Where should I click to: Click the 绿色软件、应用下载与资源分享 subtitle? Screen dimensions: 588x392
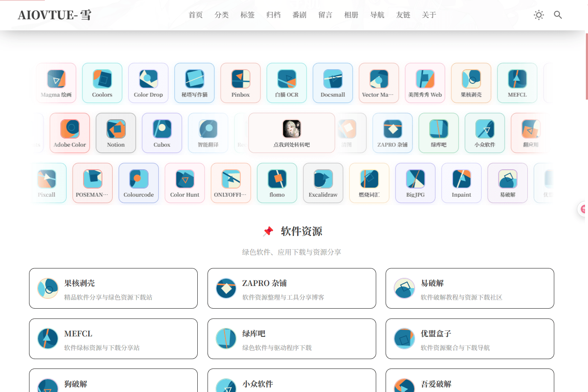point(292,252)
